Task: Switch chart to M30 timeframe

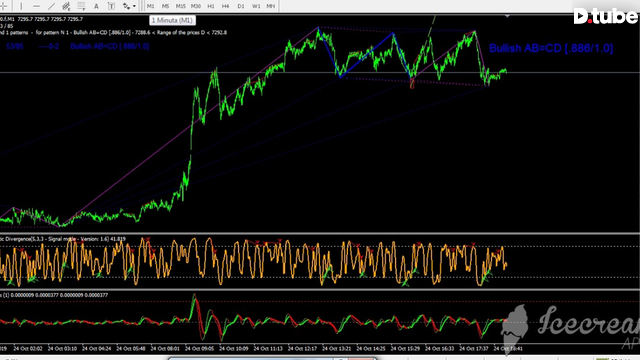Action: pyautogui.click(x=196, y=6)
